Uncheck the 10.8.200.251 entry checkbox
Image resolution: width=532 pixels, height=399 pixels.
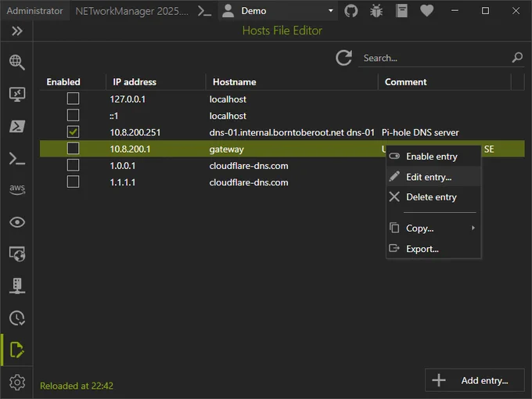pyautogui.click(x=73, y=132)
